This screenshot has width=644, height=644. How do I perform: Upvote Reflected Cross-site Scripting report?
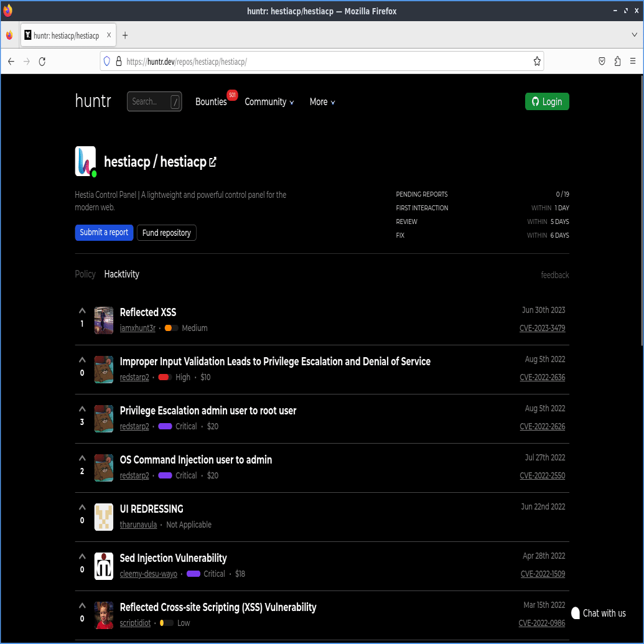coord(82,606)
